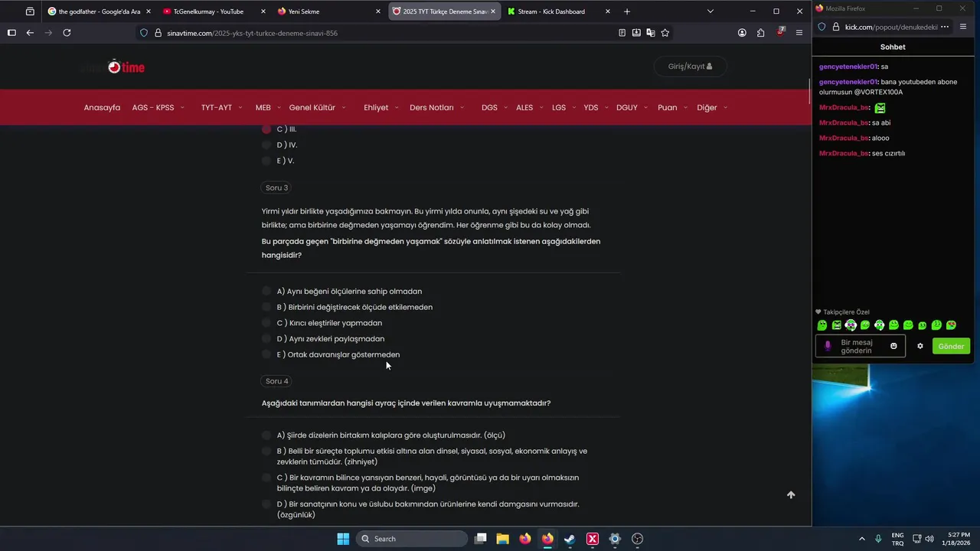The width and height of the screenshot is (980, 551).
Task: Expand Puan dropdown menu
Action: click(x=672, y=108)
